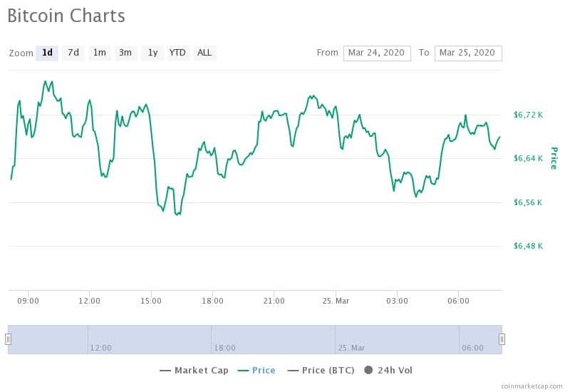This screenshot has width=570, height=392.
Task: Click the navigator bar near 25. Mar
Action: pos(351,348)
